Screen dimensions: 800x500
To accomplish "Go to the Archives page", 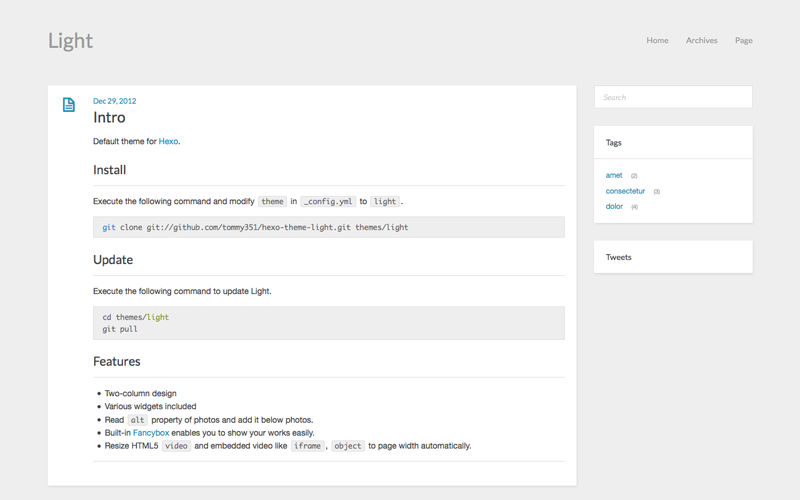I will (701, 41).
